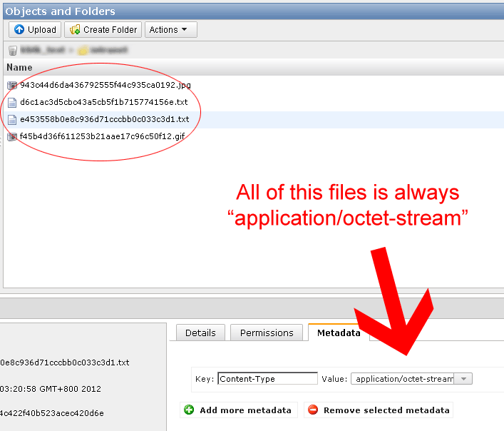Viewport: 504px width, 431px height.
Task: Click the bucket icon in breadcrumb
Action: click(13, 51)
